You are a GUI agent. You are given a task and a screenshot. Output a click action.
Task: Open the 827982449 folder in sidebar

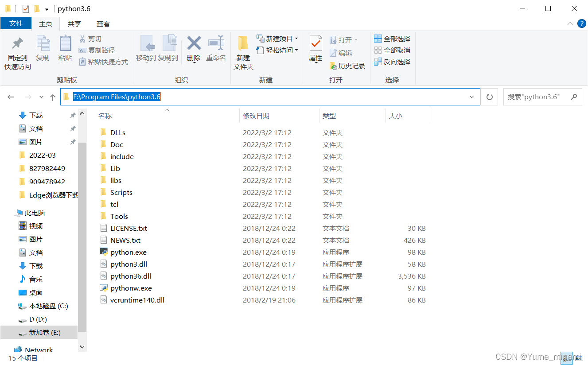coord(47,168)
